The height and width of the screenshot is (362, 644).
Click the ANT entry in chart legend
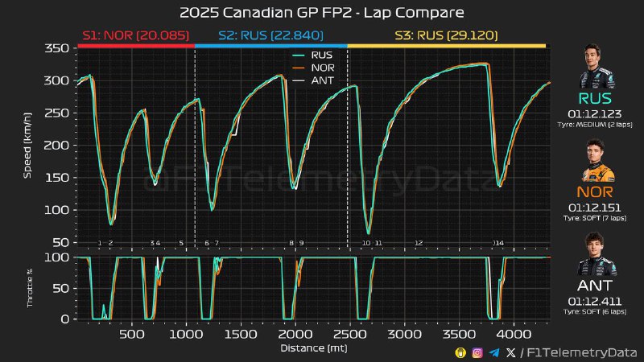coord(313,80)
